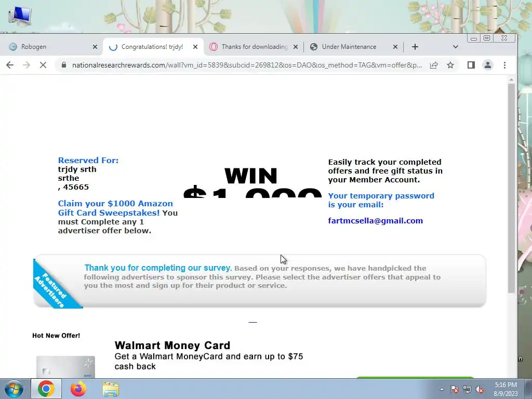Click Easily track your completed offers text
This screenshot has width=532, height=399.
click(x=385, y=170)
